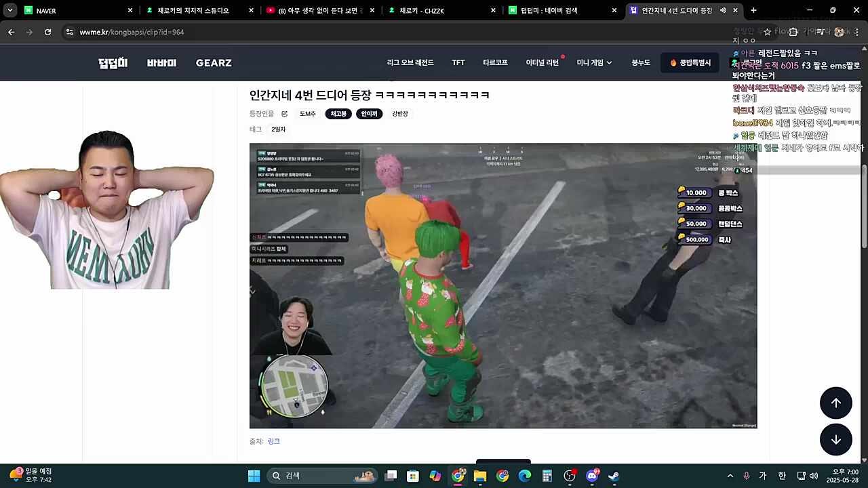The image size is (868, 488).
Task: Click the scroll-to-top arrow button
Action: (835, 403)
